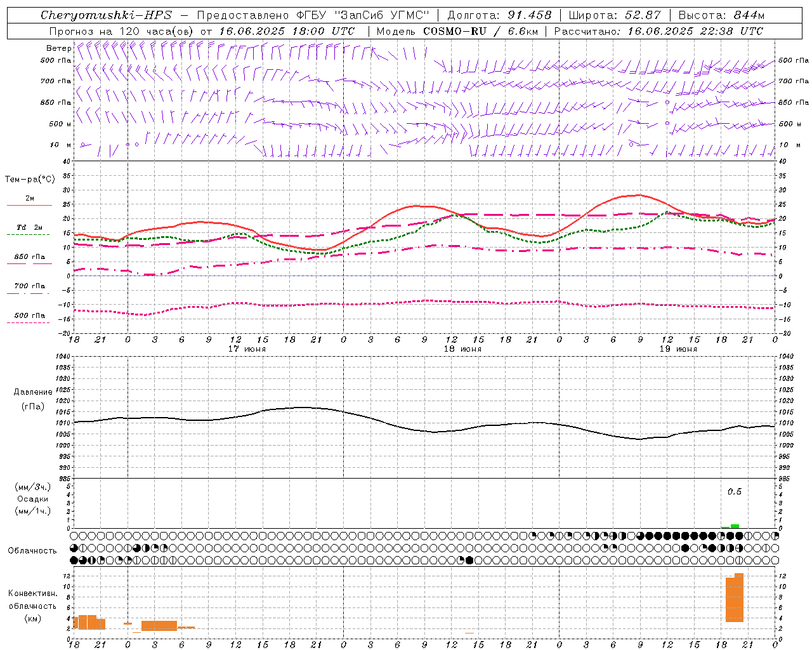Click the 17 июня date label
Viewport: 812px width, 650px height.
point(247,348)
